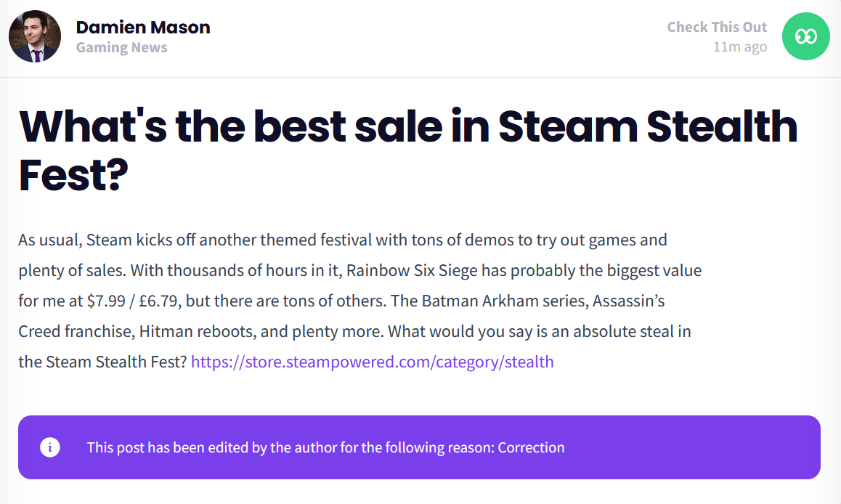Click the 11m ago timestamp
The width and height of the screenshot is (841, 504).
[x=739, y=47]
